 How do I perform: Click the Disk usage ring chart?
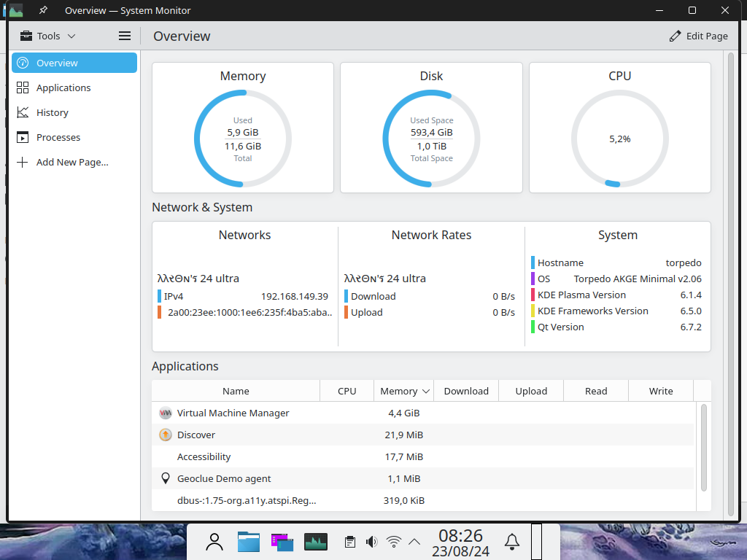[432, 139]
